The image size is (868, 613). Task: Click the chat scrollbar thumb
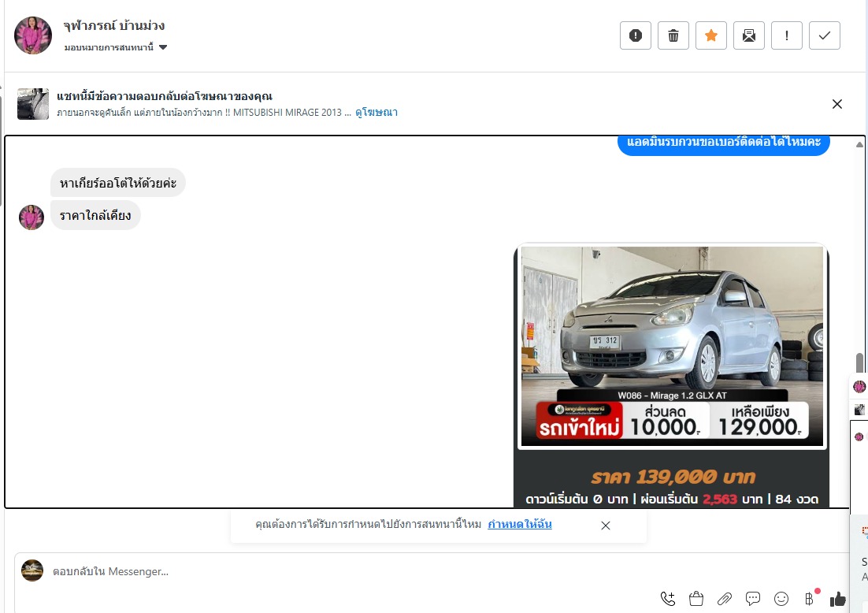point(859,363)
